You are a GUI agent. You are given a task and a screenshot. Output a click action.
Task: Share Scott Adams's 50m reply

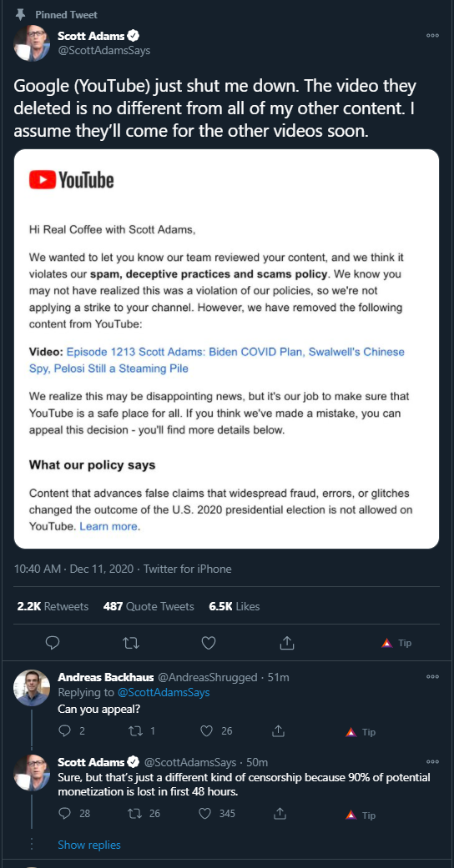[279, 814]
